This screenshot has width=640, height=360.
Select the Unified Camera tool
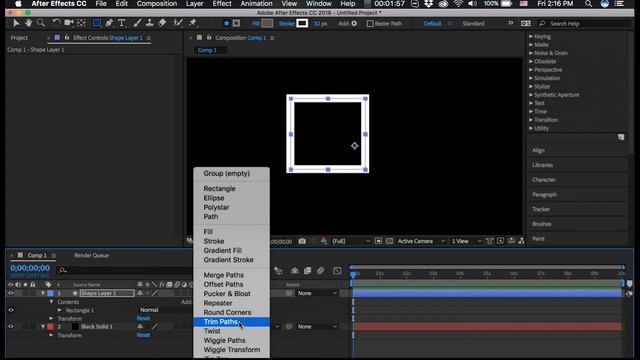pyautogui.click(x=69, y=23)
